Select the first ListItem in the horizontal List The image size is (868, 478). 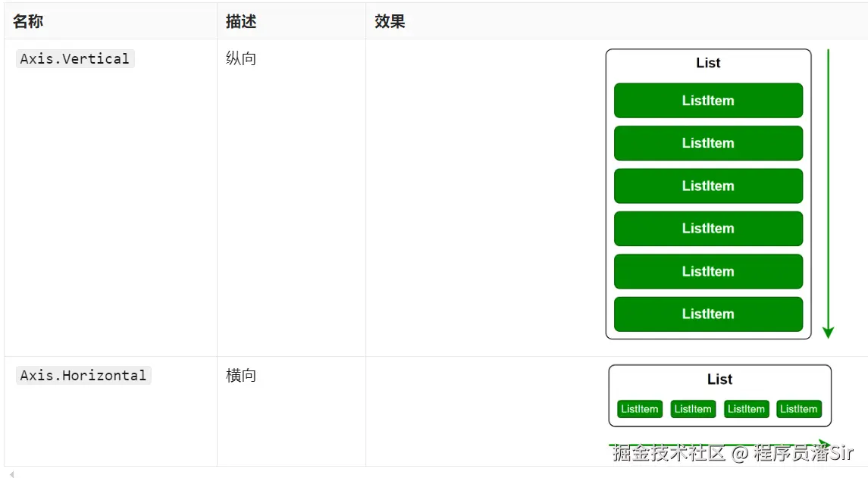639,409
